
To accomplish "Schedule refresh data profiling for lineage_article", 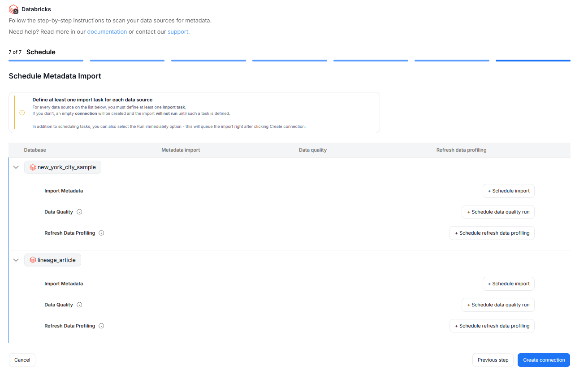I will pyautogui.click(x=492, y=326).
